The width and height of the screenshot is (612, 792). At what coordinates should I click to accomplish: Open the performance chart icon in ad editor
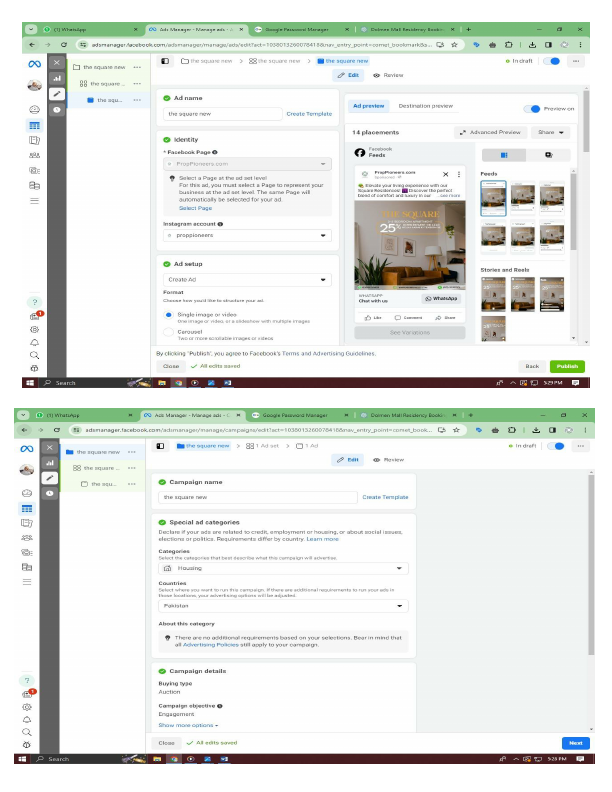57,78
